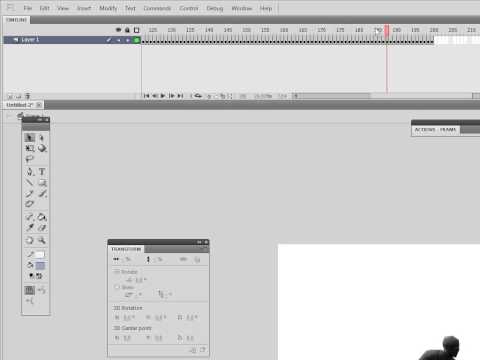480x360 pixels.
Task: Select the Zoom magnifier tool
Action: 42,240
